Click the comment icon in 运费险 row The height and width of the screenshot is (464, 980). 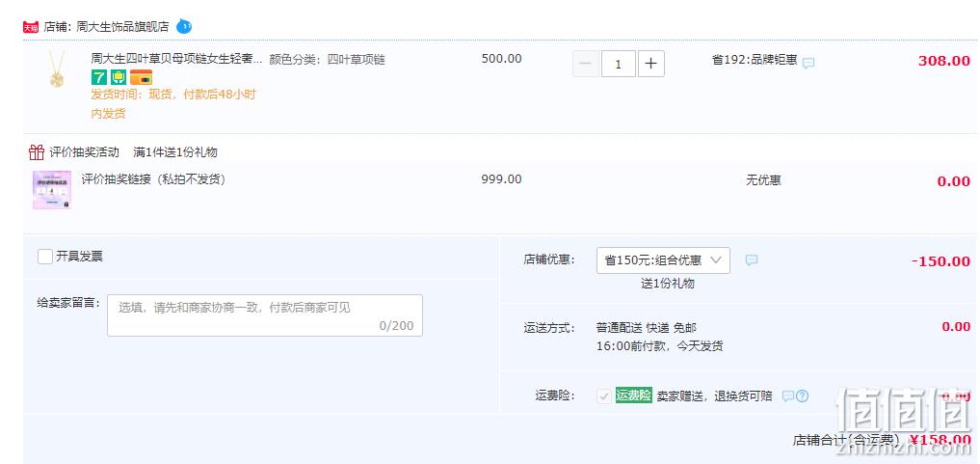click(788, 396)
